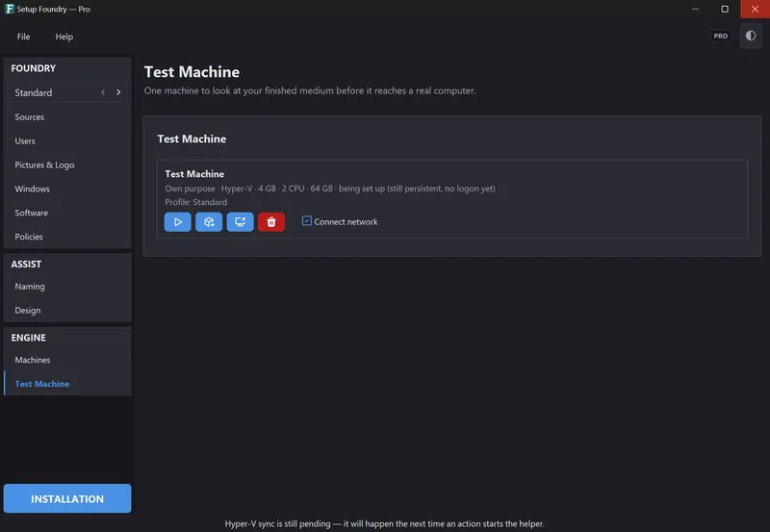Open the Help menu
The width and height of the screenshot is (770, 532).
point(64,37)
